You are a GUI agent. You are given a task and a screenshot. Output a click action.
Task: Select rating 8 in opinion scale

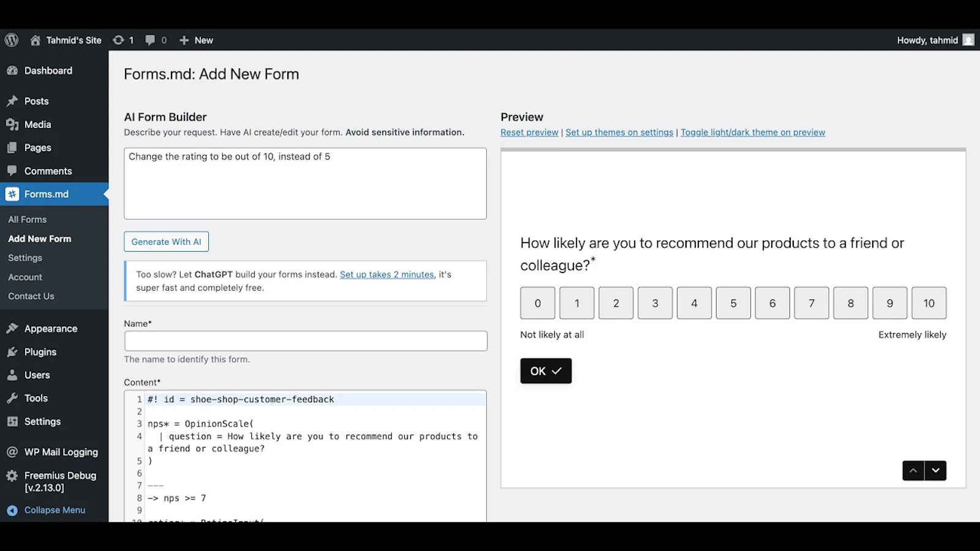(851, 303)
